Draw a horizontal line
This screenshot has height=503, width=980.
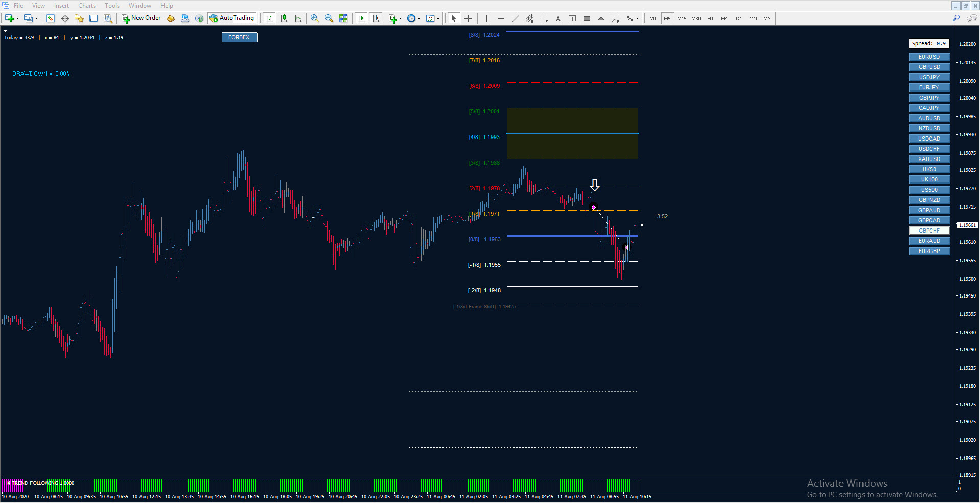pos(501,18)
